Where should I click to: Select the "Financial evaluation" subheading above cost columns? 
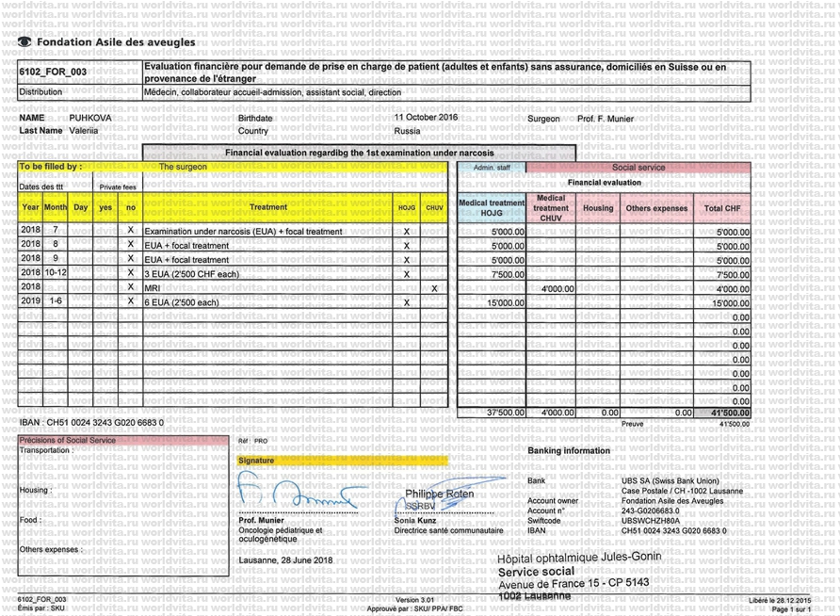(x=605, y=182)
